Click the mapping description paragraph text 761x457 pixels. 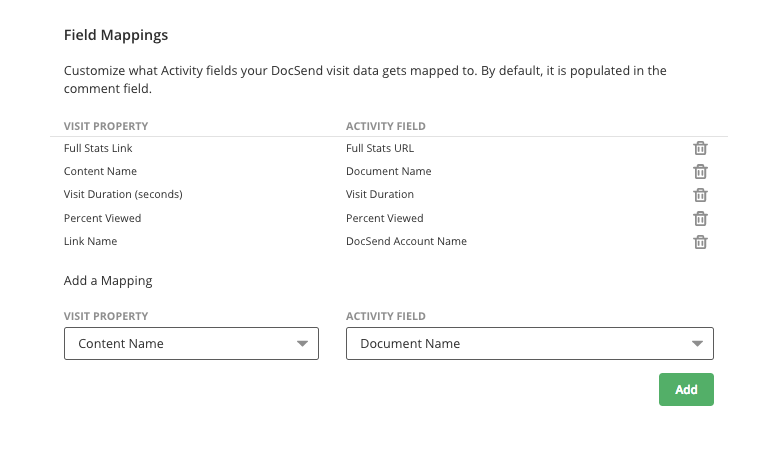[x=365, y=80]
